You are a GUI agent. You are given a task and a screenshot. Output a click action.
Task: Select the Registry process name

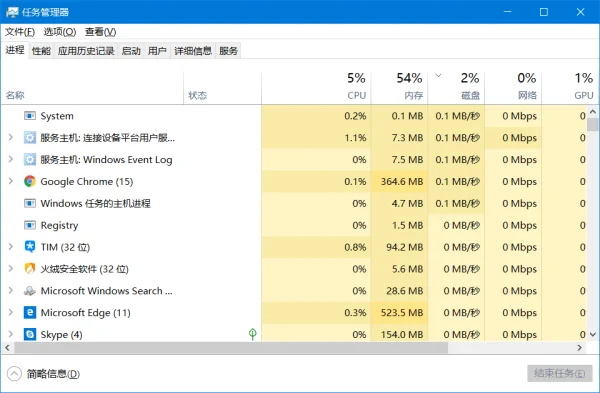click(x=59, y=225)
